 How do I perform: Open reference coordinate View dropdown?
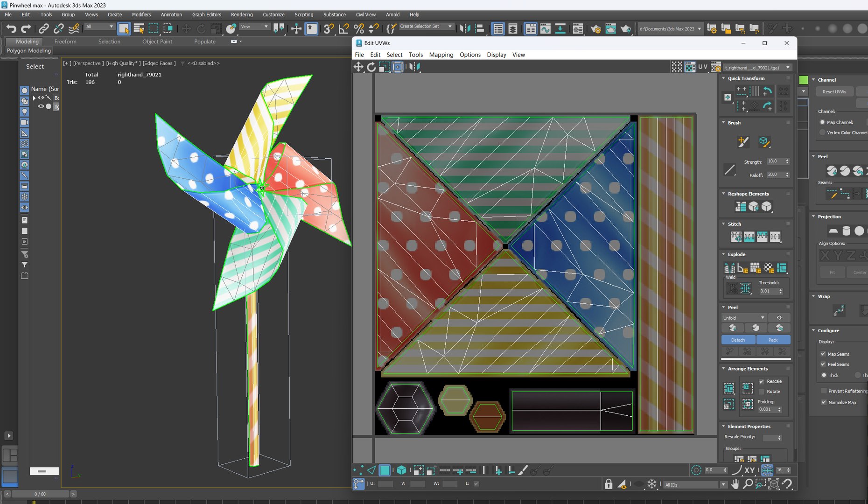(x=254, y=27)
